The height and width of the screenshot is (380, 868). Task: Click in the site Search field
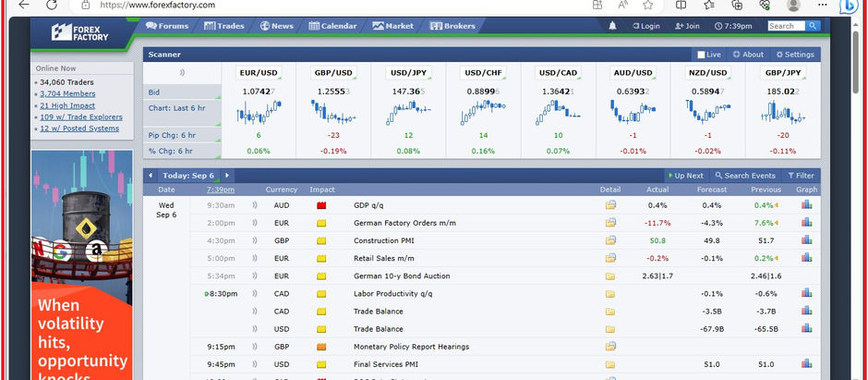point(787,26)
